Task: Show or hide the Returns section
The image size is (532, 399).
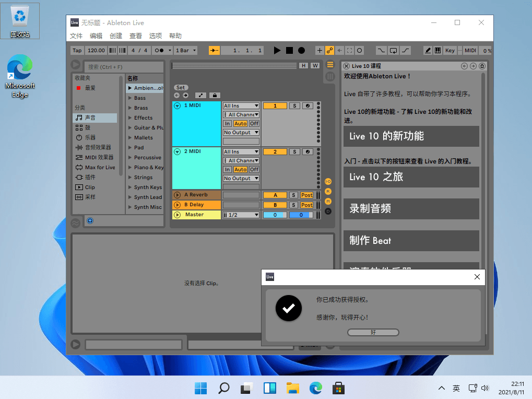Action: point(328,191)
